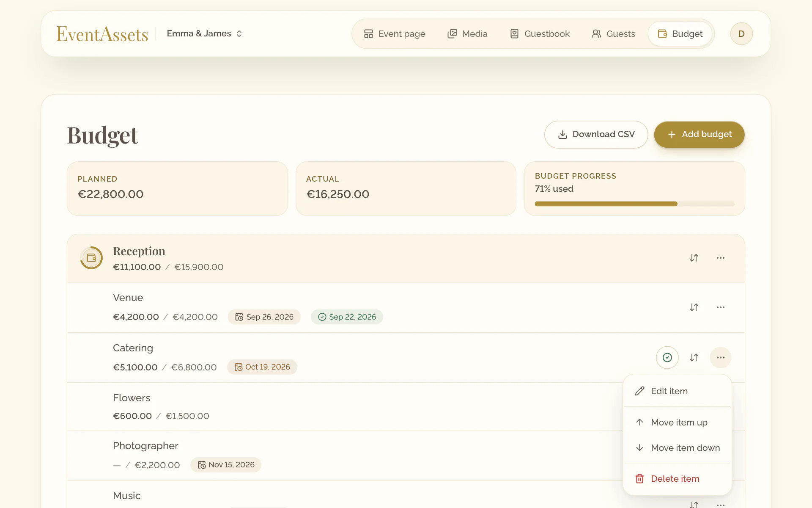Screen dimensions: 812x508
Task: Select Edit item from the context menu
Action: 678,391
